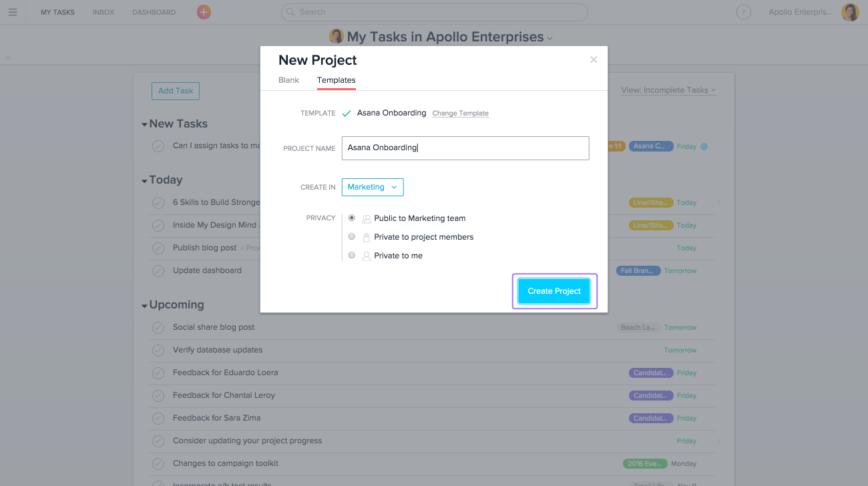The image size is (868, 486).
Task: Go to My Tasks in top navigation
Action: (x=57, y=12)
